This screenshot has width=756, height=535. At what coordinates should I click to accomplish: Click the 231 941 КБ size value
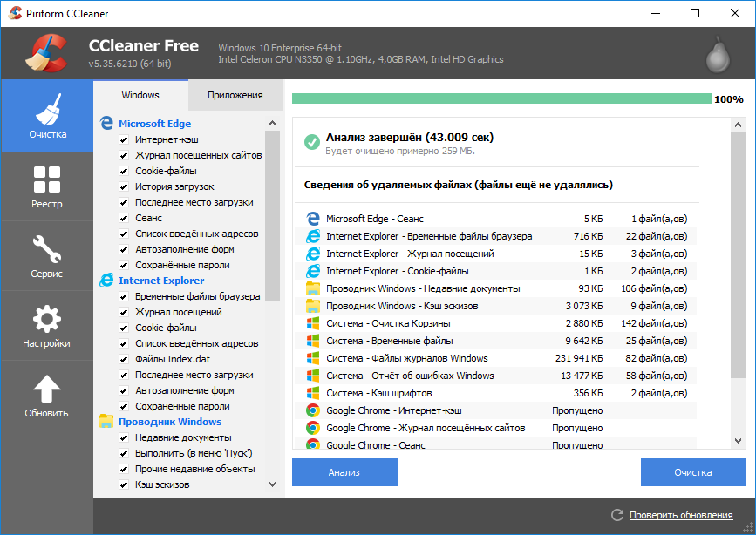(579, 358)
